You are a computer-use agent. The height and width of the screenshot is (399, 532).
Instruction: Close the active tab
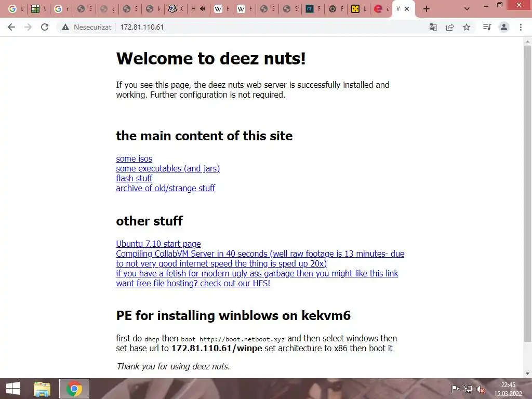pyautogui.click(x=407, y=9)
